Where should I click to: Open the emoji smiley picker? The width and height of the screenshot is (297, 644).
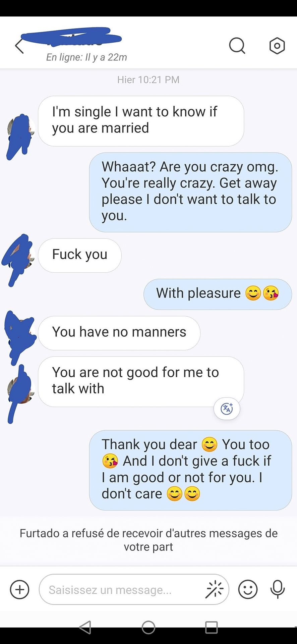click(248, 589)
